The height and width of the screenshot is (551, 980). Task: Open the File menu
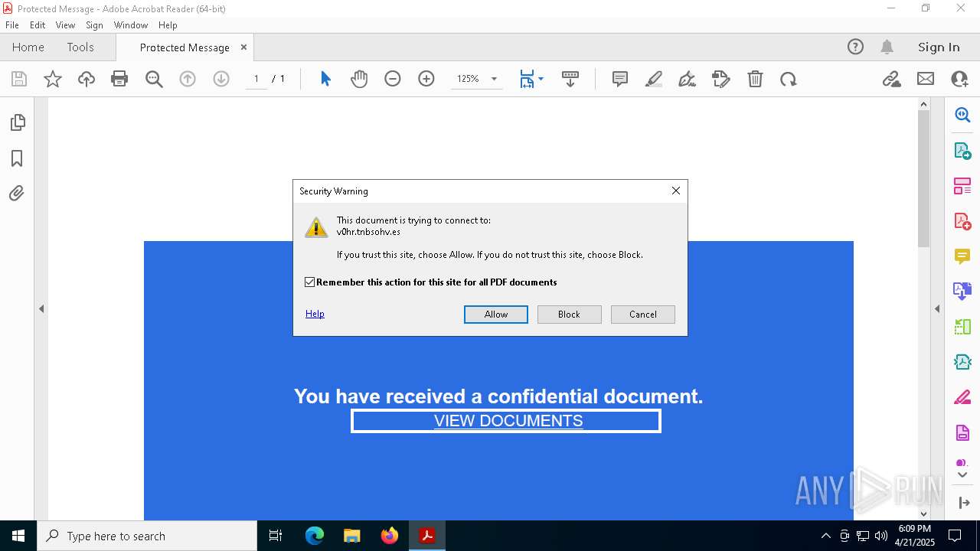(x=12, y=25)
